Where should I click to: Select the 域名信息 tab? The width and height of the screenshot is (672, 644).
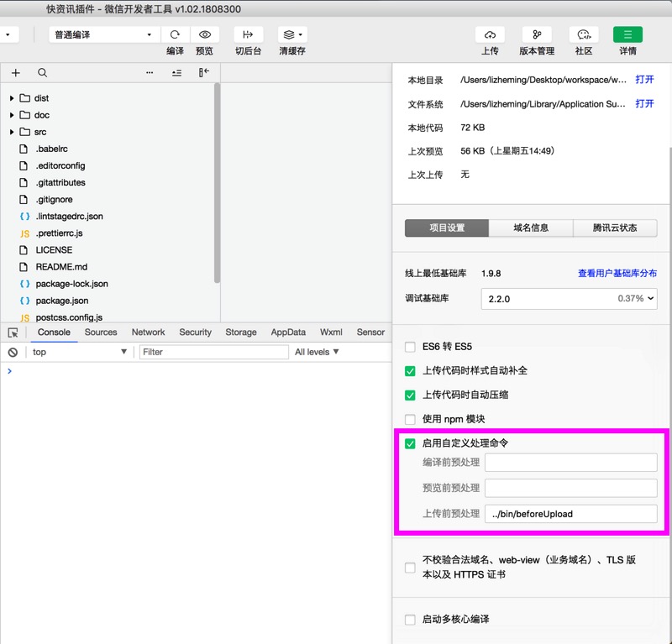click(531, 228)
